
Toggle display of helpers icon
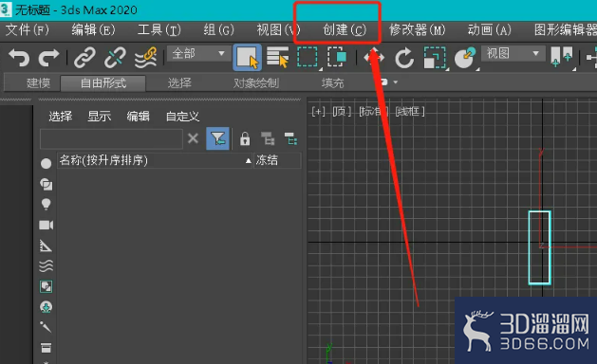coord(46,246)
